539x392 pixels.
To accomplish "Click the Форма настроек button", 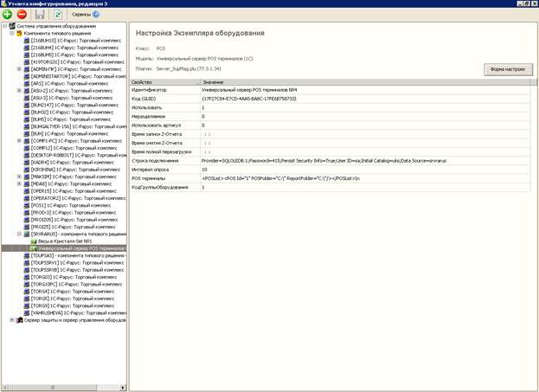I will [x=508, y=69].
